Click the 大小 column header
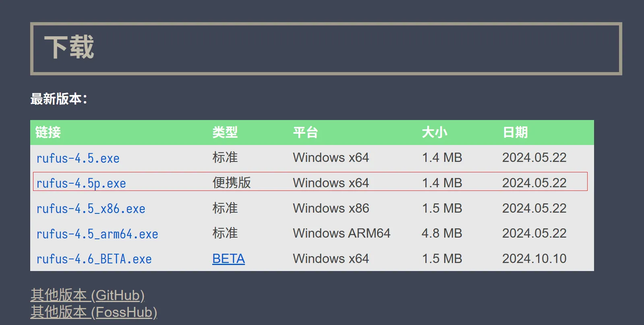The image size is (644, 325). point(434,132)
